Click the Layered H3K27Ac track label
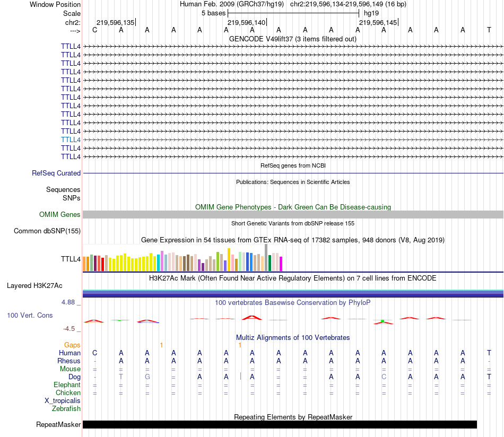 tap(34, 286)
